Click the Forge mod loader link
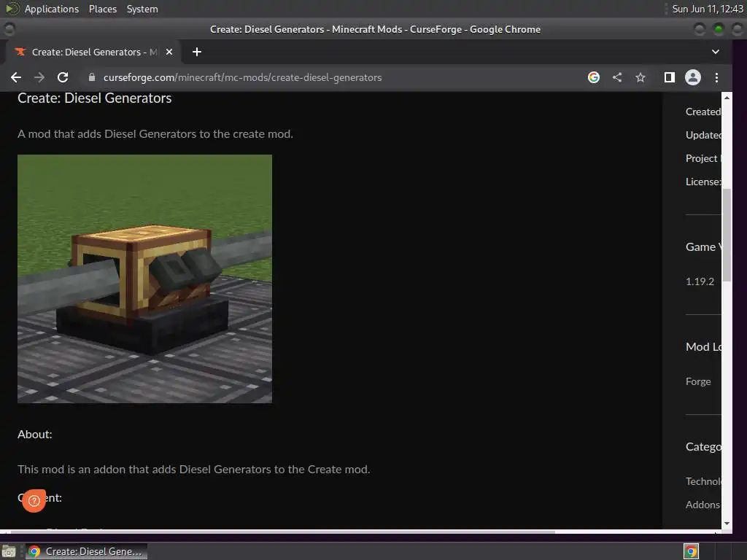 [698, 381]
